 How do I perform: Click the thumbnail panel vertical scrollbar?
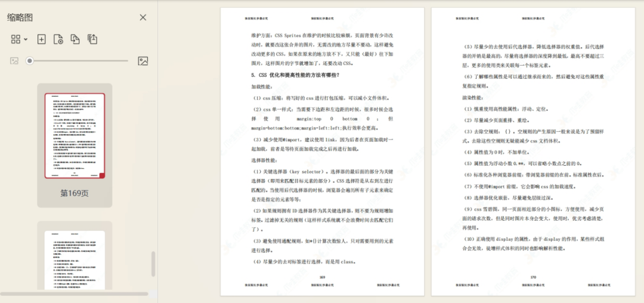[x=153, y=264]
